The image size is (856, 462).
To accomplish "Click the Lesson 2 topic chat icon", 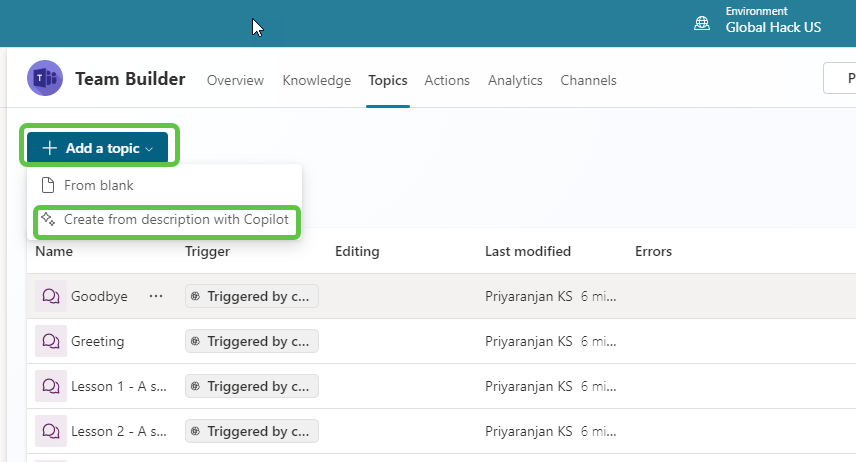I will tap(50, 431).
